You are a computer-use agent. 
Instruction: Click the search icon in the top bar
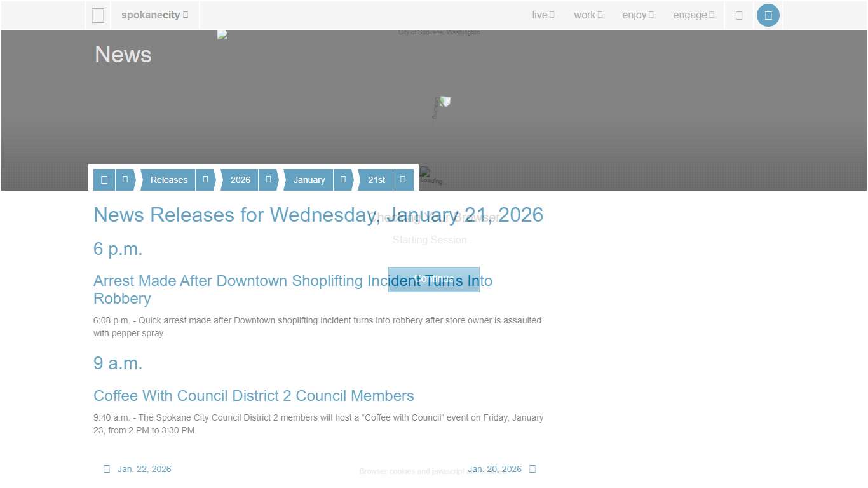click(x=739, y=15)
